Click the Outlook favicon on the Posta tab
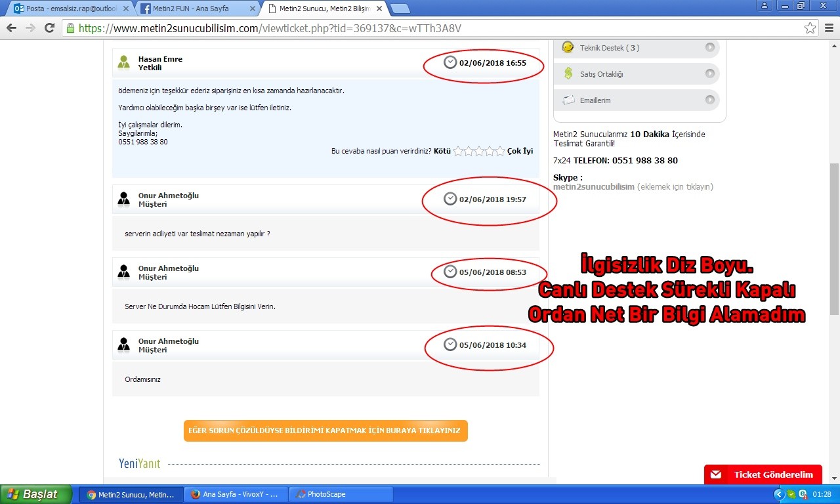The image size is (840, 504). [x=18, y=9]
